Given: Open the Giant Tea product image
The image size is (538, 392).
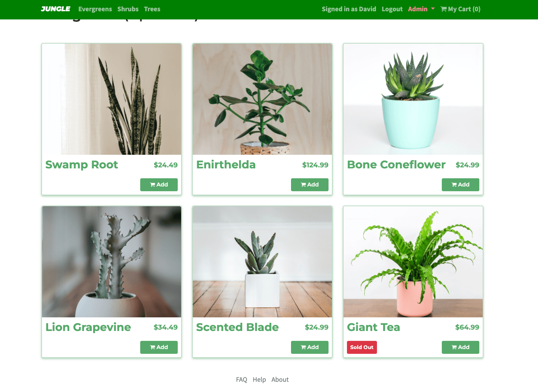Looking at the screenshot, I should pos(413,262).
